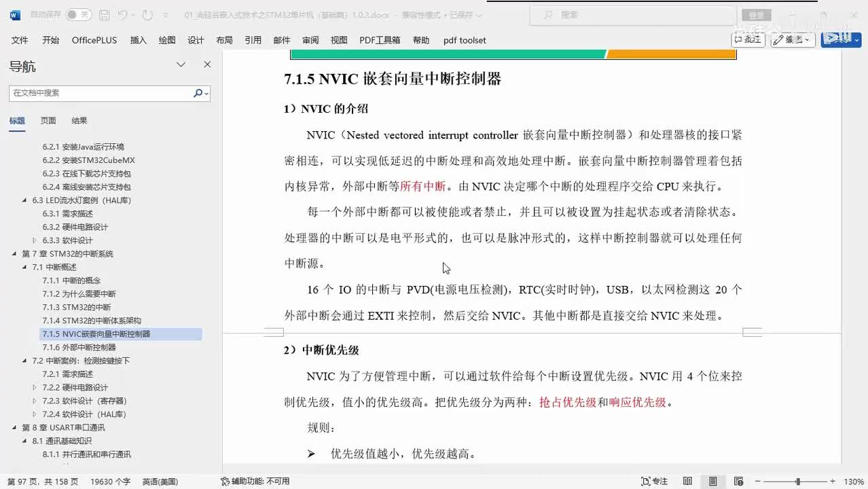
Task: Switch to the 布局 tab
Action: (224, 40)
